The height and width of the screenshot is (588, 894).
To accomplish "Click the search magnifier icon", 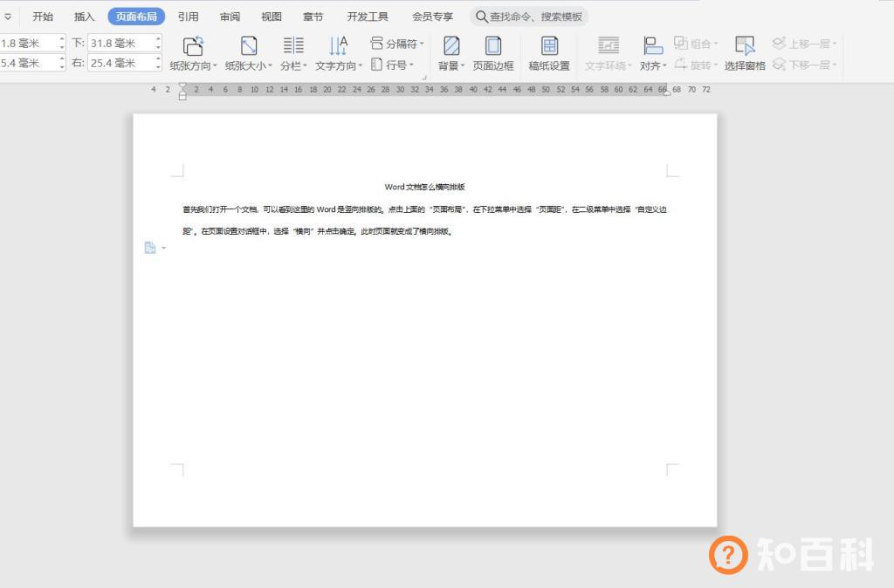I will pos(482,17).
